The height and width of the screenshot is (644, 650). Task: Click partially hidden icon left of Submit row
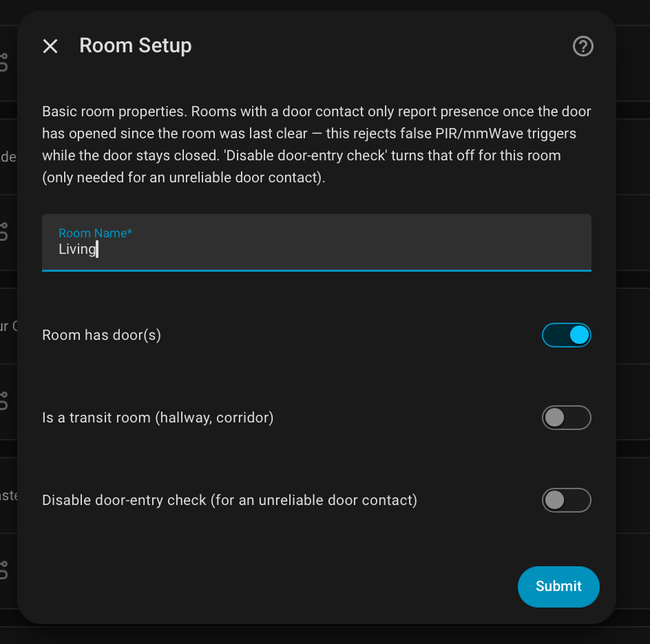click(3, 570)
